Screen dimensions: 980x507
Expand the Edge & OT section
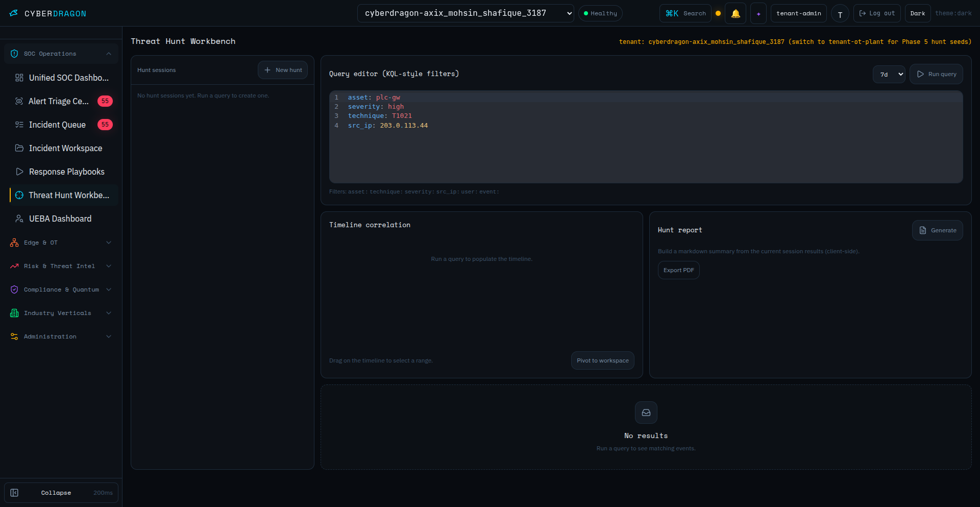pos(61,243)
